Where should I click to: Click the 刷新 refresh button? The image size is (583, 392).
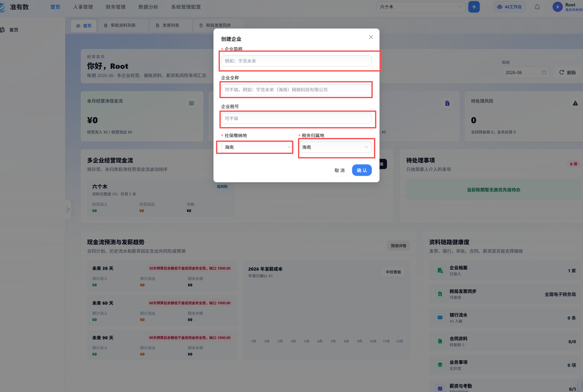click(x=567, y=72)
